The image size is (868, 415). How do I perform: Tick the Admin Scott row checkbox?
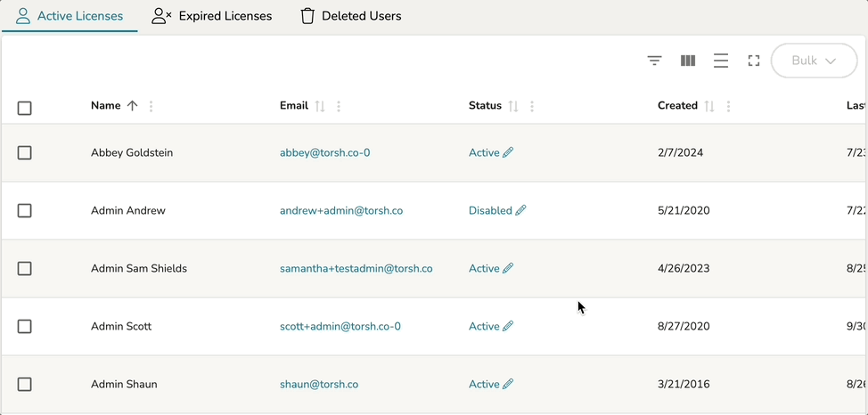[x=25, y=327]
